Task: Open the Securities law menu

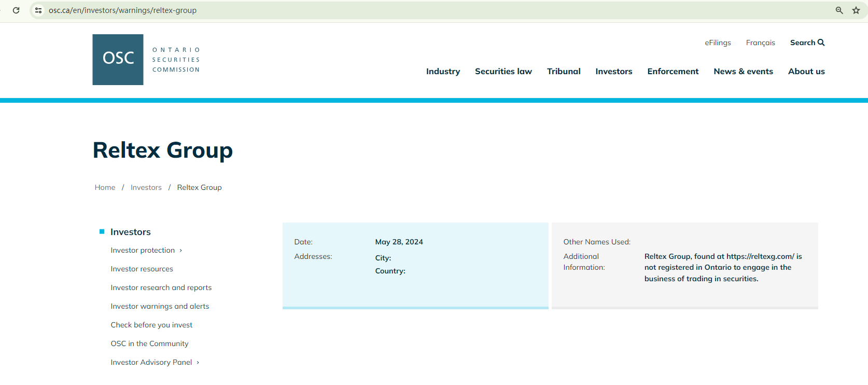Action: (503, 72)
